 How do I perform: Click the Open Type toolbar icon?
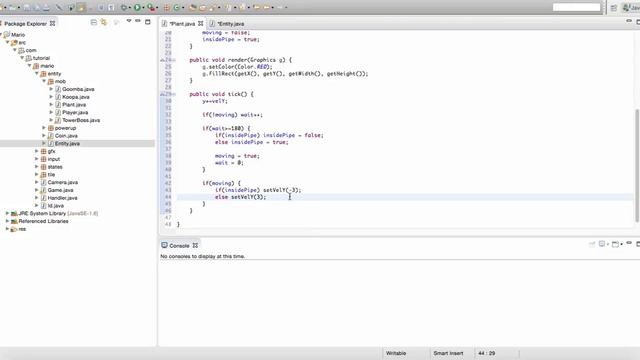click(x=192, y=7)
